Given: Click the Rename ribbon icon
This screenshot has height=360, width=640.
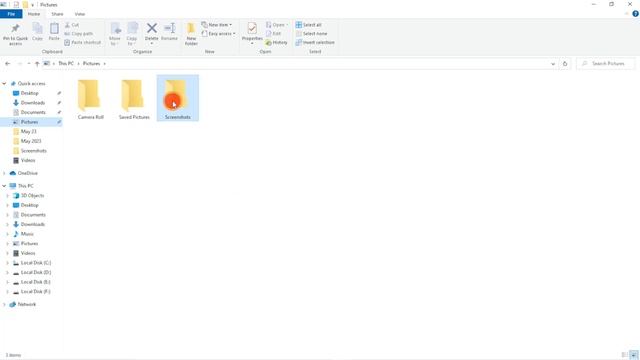Looking at the screenshot, I should pos(169,28).
